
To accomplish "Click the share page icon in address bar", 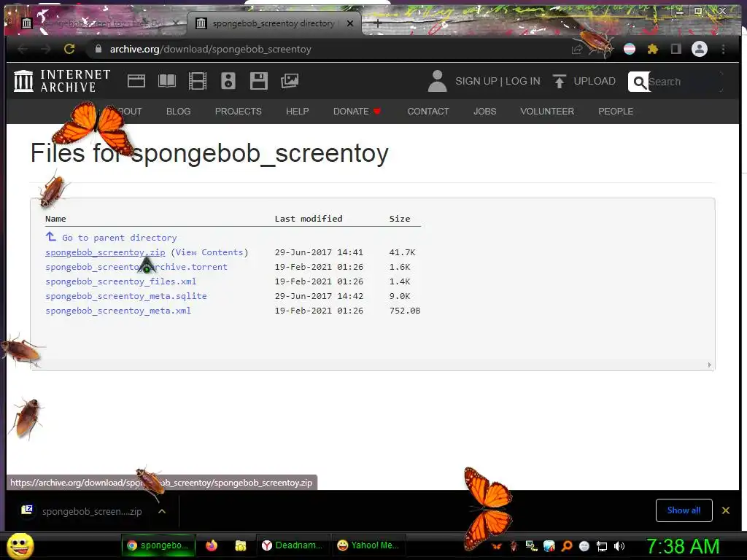I will click(576, 49).
